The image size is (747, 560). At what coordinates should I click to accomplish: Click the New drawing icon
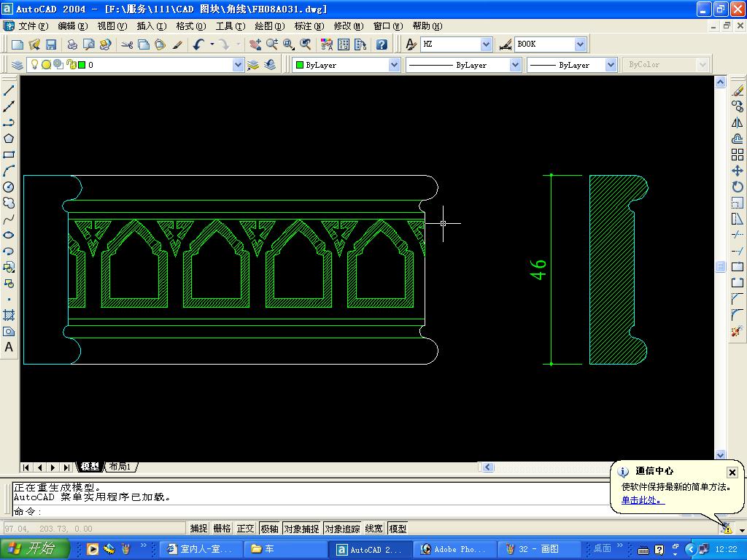point(18,44)
